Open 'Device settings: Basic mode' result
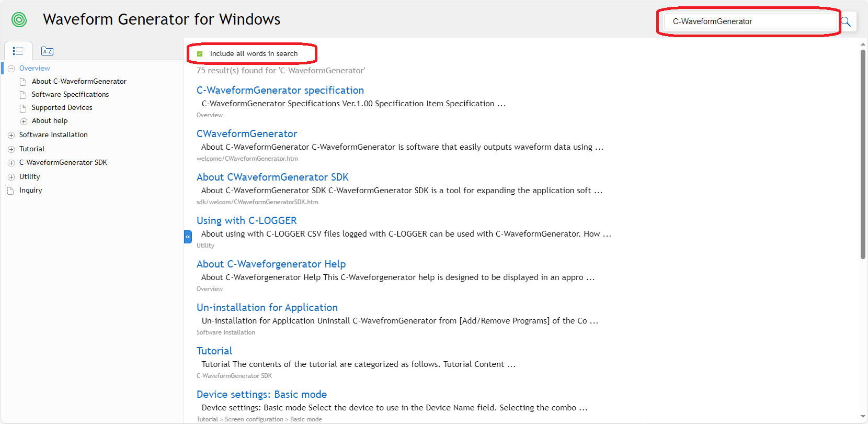868x424 pixels. point(261,394)
